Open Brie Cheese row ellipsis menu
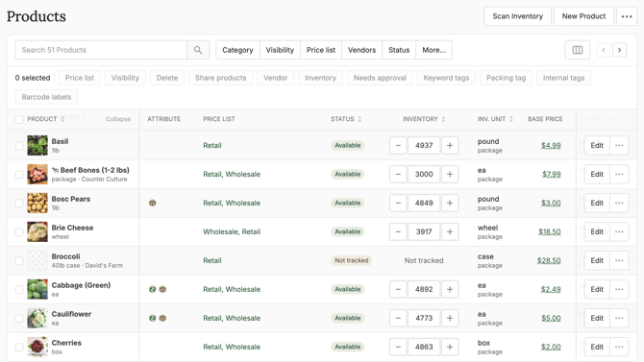644x362 pixels. click(x=619, y=231)
